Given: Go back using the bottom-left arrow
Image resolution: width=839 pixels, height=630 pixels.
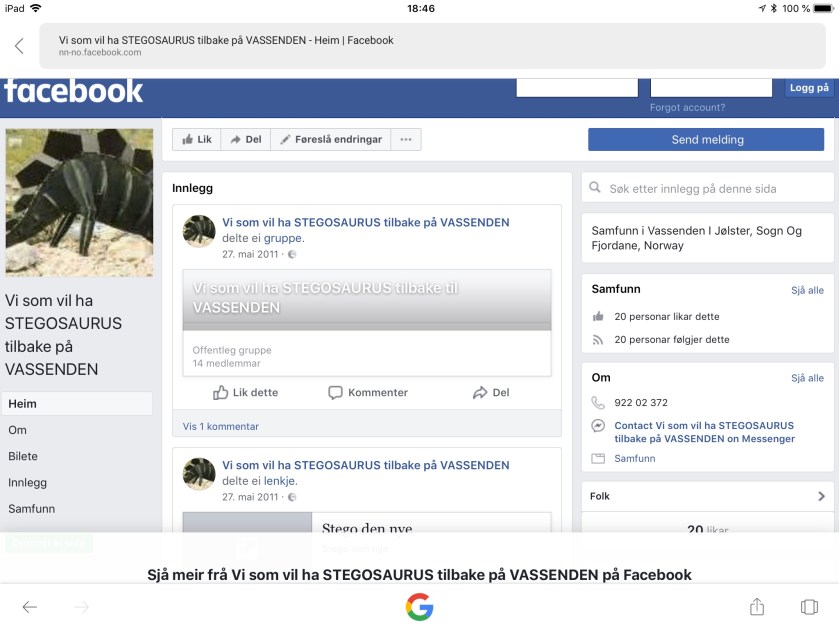Looking at the screenshot, I should point(30,607).
